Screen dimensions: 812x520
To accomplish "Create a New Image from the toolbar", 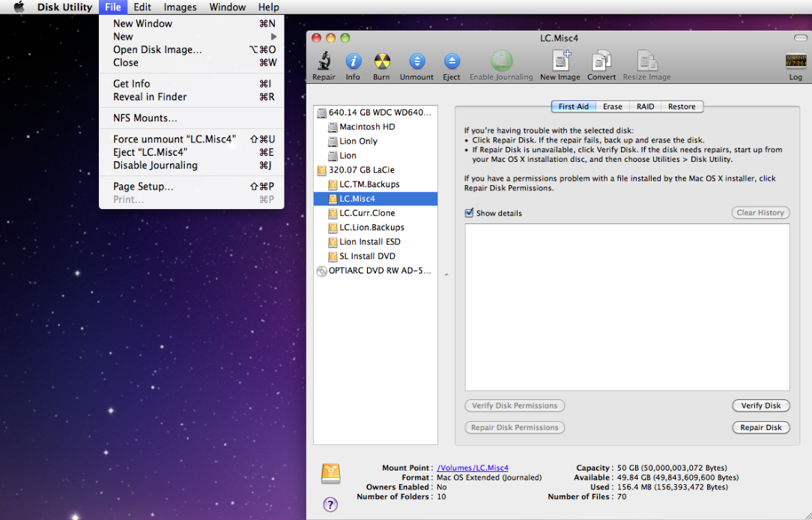I will coord(560,62).
